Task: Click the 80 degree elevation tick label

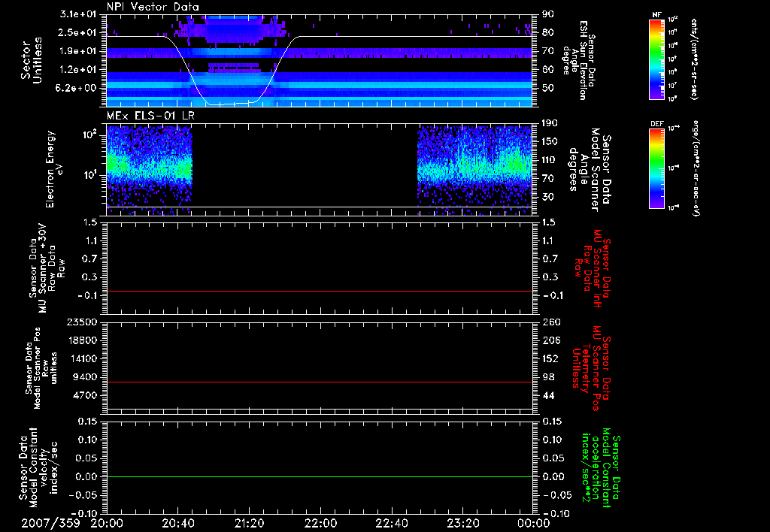Action: 548,32
